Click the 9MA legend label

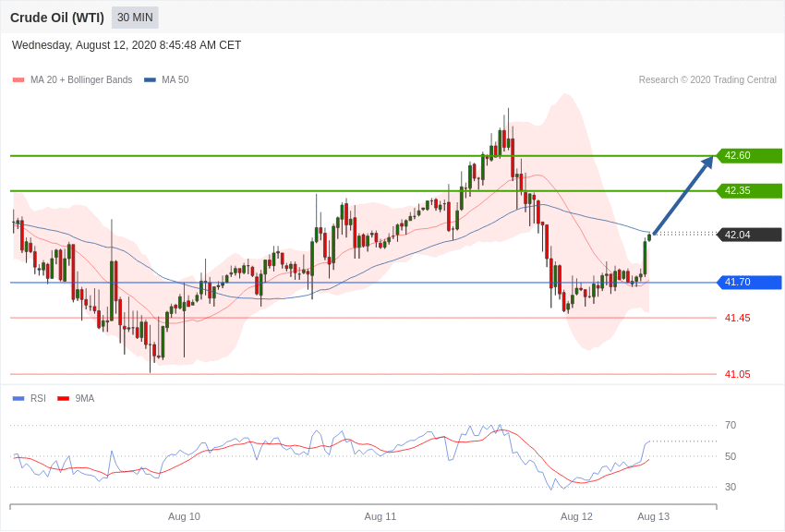tap(85, 398)
